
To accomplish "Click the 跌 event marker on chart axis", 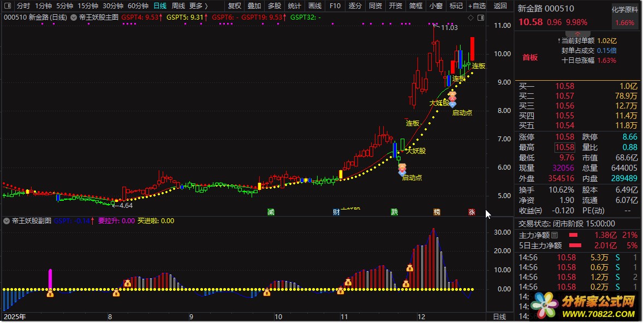I will [x=394, y=212].
